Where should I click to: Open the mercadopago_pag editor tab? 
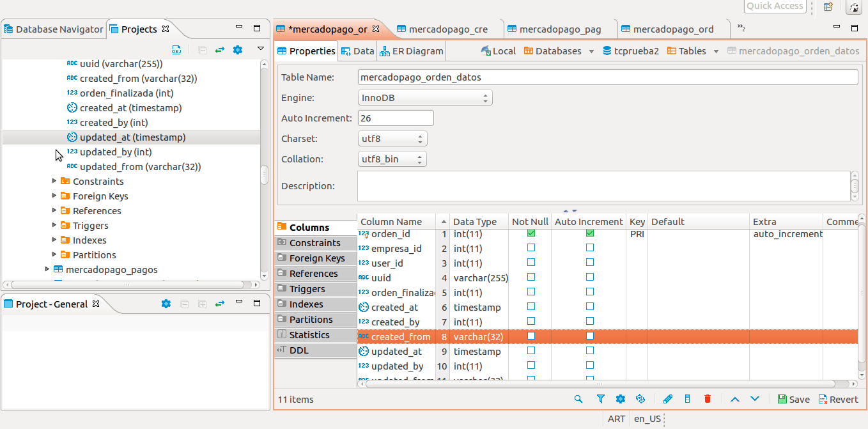[x=554, y=29]
